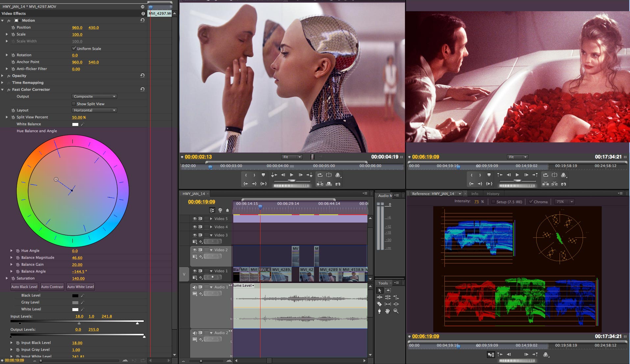Viewport: 630px width, 364px height.
Task: Select the Pen tool in Tools panel
Action: pyautogui.click(x=379, y=311)
